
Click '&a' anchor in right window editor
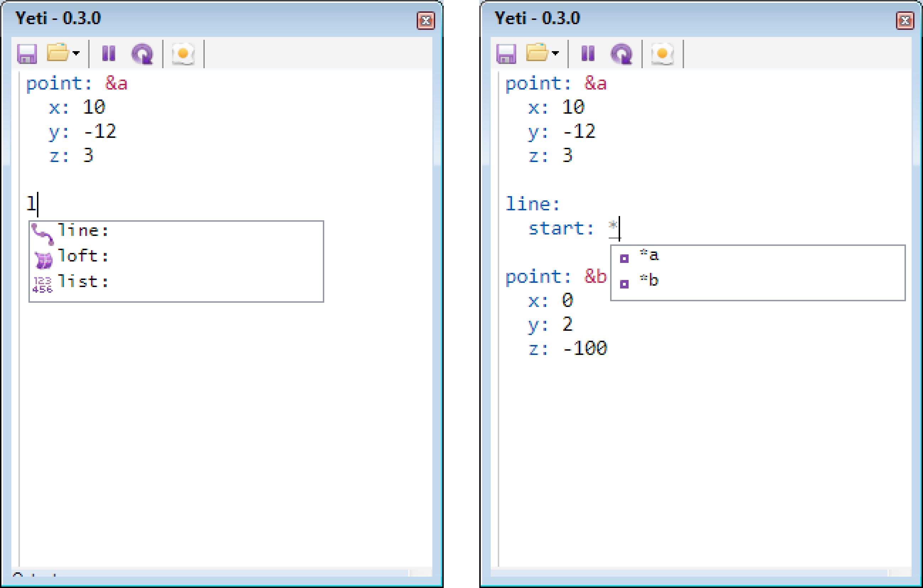point(595,83)
